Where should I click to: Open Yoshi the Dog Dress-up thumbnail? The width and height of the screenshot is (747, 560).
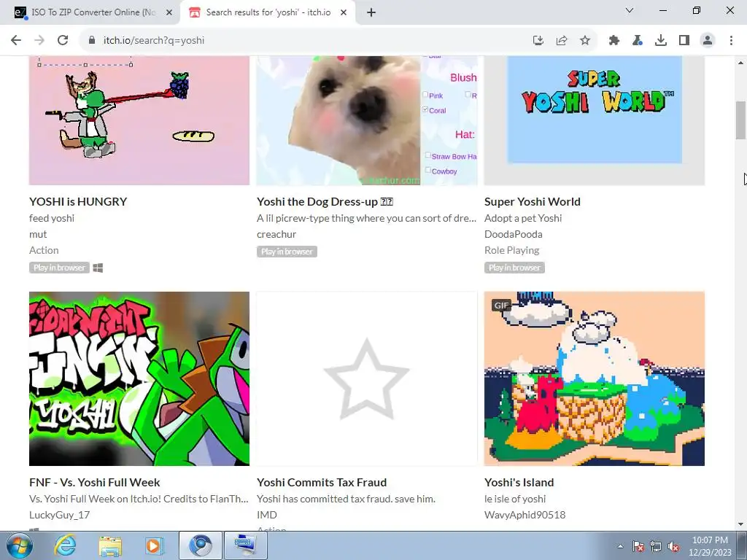pos(367,120)
